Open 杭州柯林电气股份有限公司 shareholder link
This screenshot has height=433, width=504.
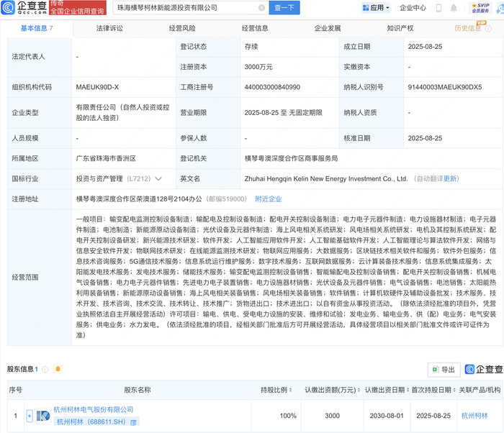[x=93, y=409]
